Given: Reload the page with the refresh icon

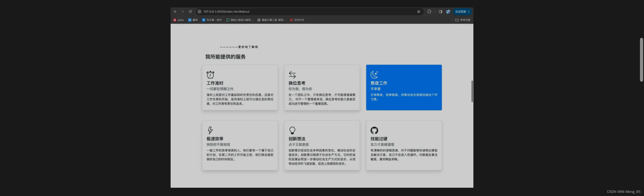Looking at the screenshot, I should (190, 12).
